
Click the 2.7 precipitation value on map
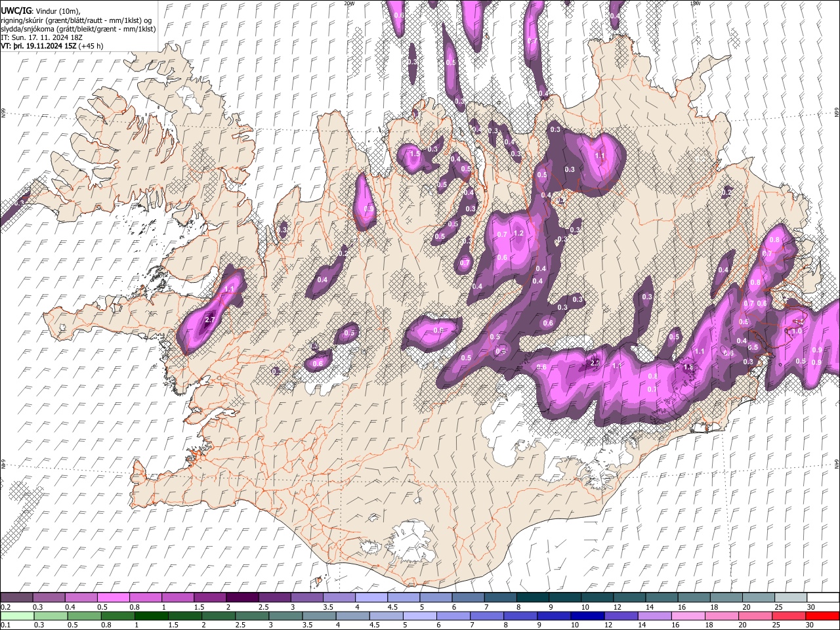coord(210,320)
